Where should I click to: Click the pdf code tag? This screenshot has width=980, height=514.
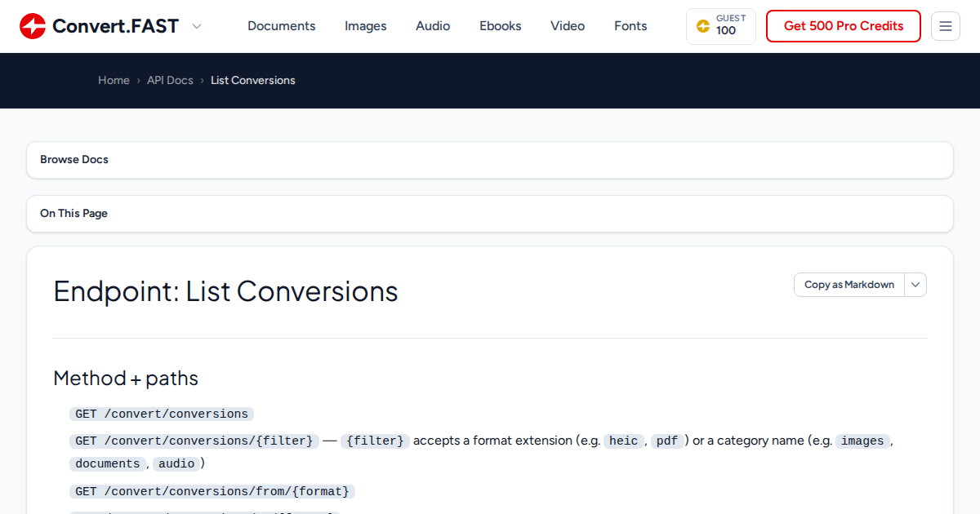pos(667,441)
